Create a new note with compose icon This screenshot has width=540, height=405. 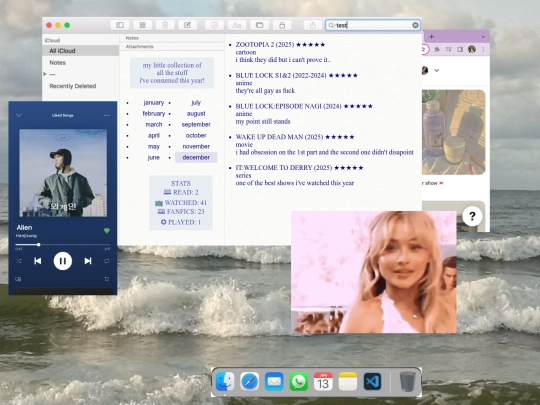coord(187,25)
